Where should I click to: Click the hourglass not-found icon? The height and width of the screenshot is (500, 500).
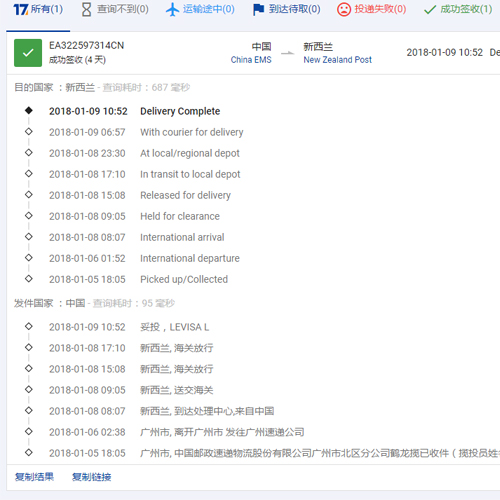pos(87,9)
